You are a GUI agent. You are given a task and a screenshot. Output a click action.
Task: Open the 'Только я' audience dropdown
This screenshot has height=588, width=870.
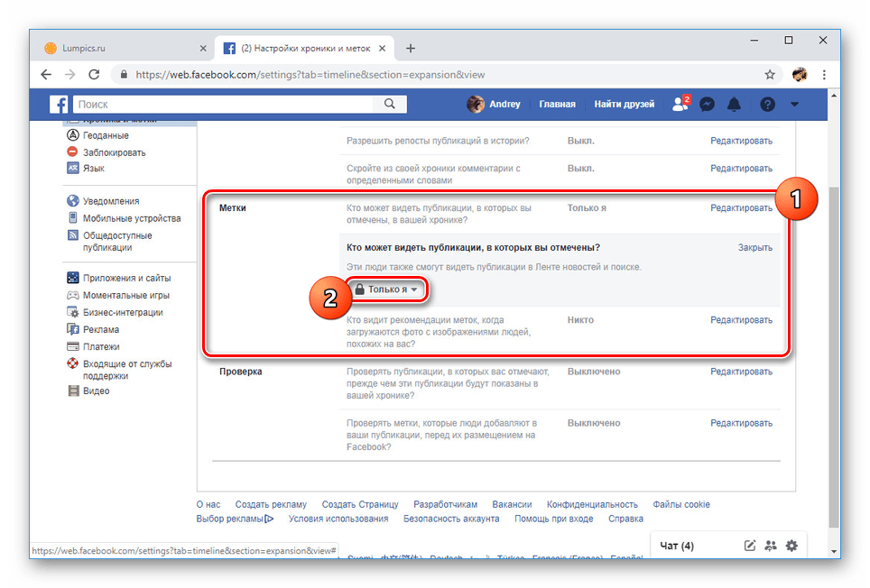[x=386, y=290]
